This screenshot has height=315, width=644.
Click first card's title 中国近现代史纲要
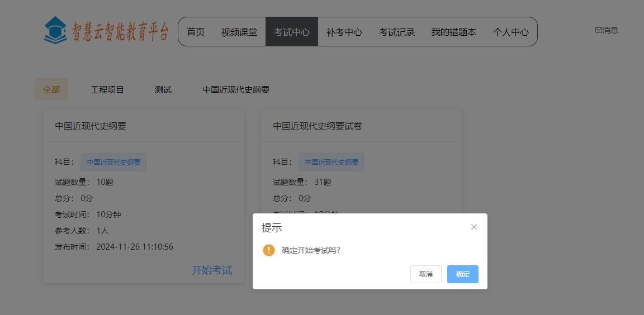(x=91, y=126)
